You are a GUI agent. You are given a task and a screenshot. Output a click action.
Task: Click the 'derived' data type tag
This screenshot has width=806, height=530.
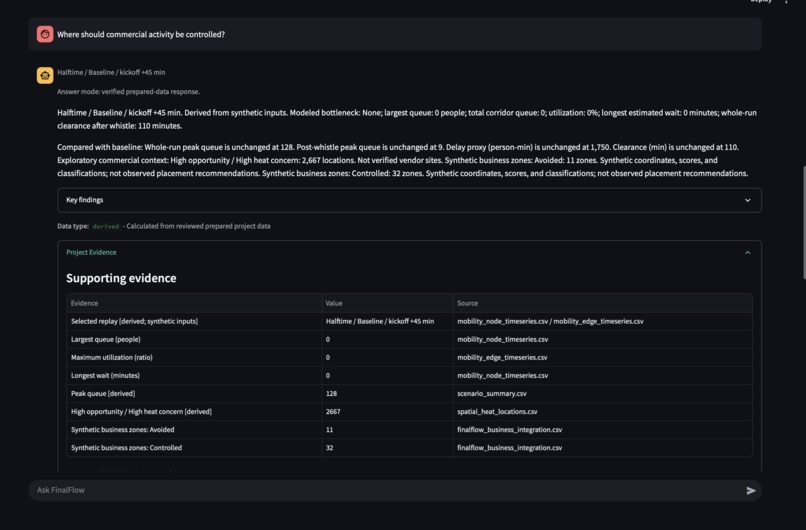pyautogui.click(x=106, y=226)
